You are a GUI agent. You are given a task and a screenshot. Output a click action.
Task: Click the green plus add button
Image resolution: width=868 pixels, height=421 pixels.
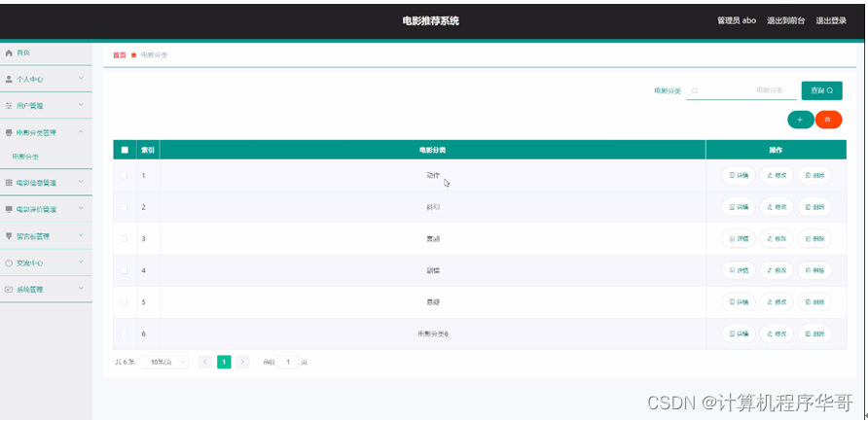coord(801,120)
